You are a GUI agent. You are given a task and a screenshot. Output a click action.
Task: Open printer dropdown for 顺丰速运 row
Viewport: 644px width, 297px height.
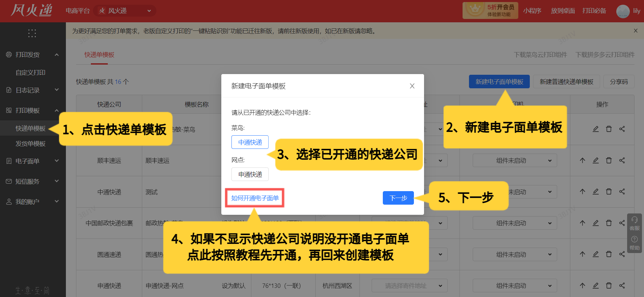tap(515, 160)
